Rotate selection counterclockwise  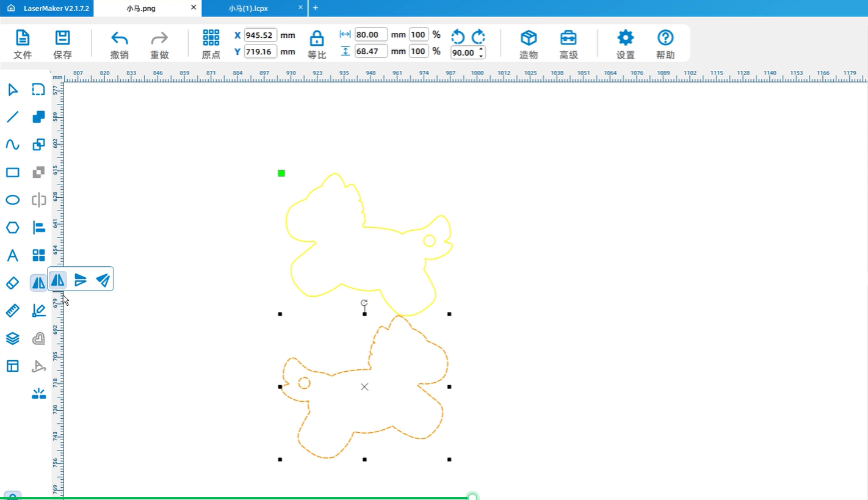click(x=458, y=37)
